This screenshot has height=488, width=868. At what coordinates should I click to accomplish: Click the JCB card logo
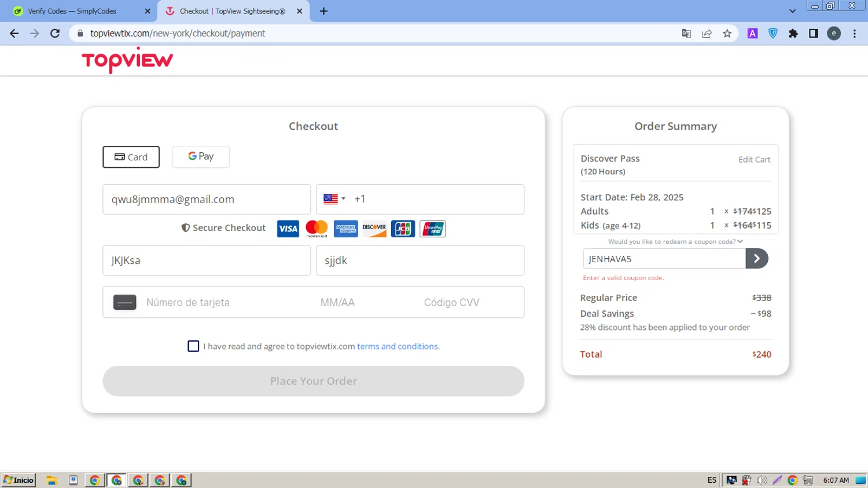point(403,229)
